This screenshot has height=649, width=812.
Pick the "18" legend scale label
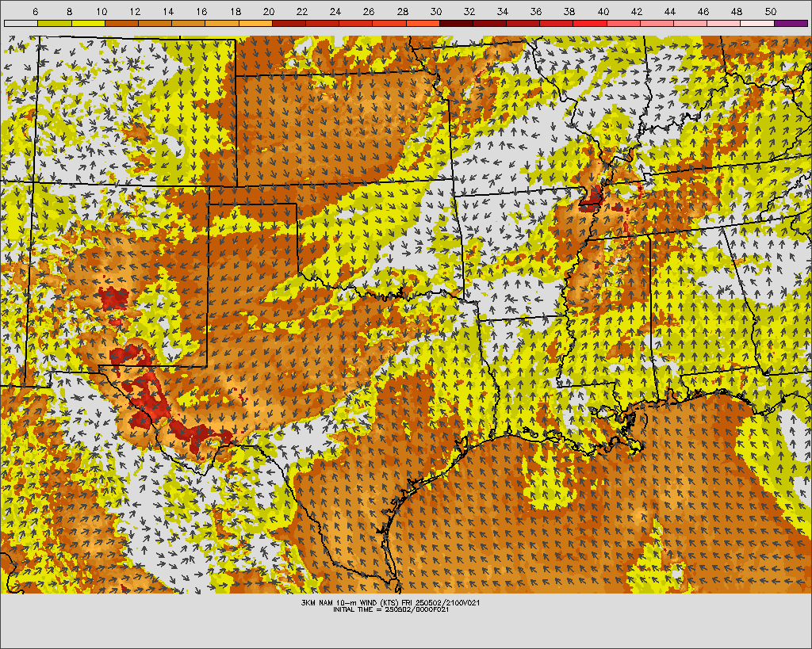pos(235,11)
